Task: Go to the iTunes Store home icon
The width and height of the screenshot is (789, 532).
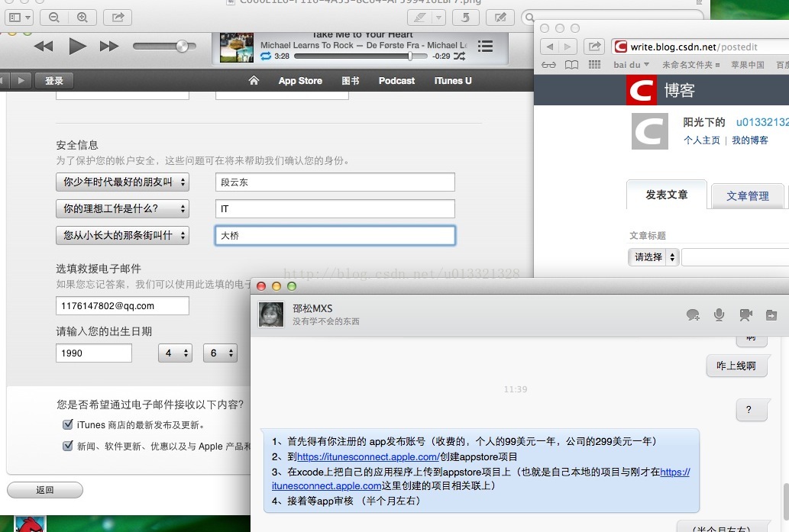Action: coord(254,80)
